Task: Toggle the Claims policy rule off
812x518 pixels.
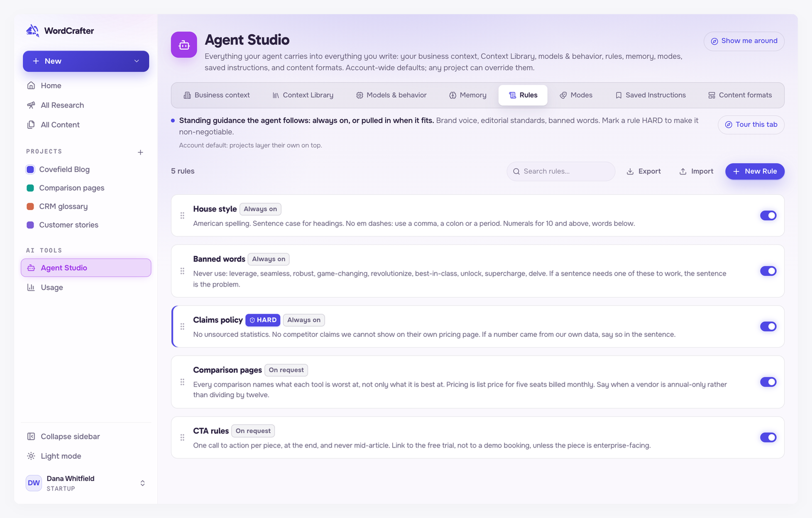Action: pos(768,326)
